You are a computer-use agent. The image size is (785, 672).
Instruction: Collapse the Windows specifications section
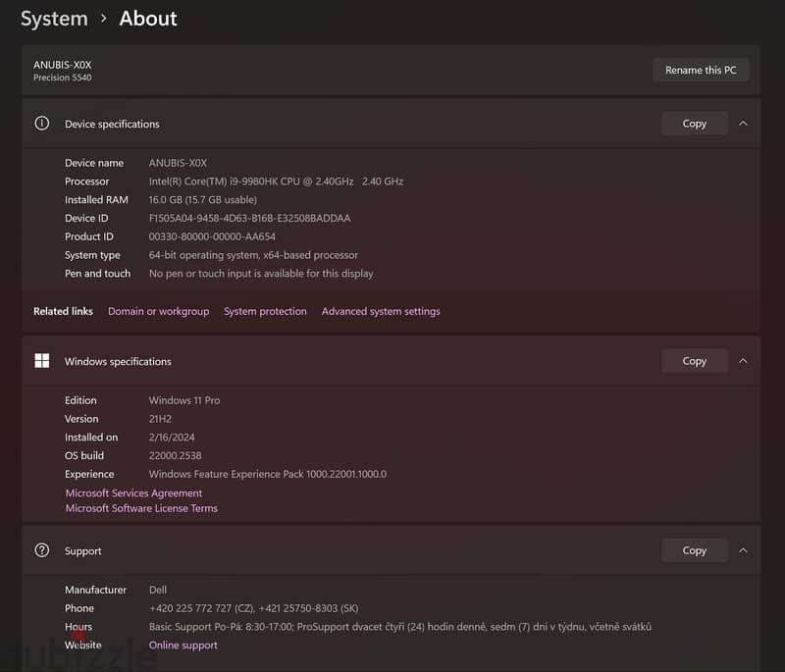click(x=744, y=361)
